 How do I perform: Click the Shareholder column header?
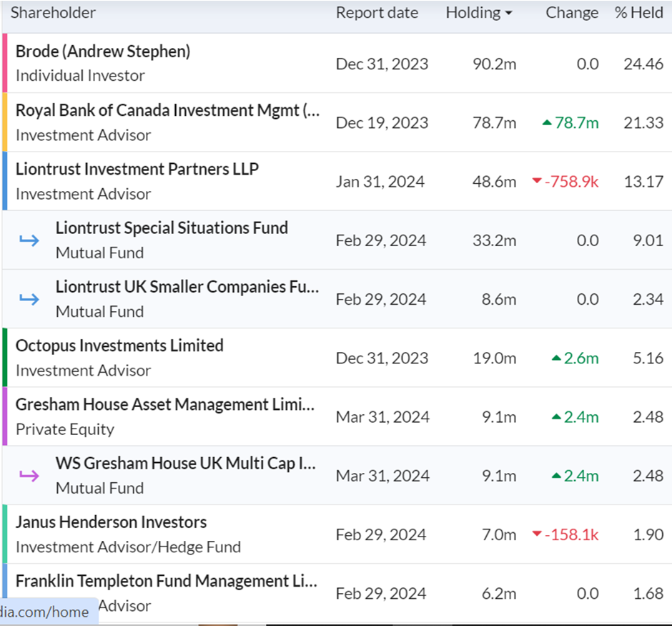pyautogui.click(x=53, y=13)
